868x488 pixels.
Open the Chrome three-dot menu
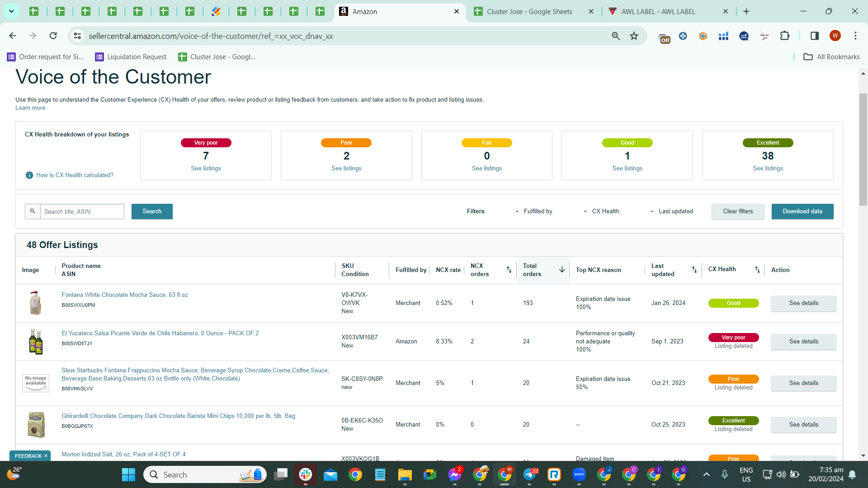click(x=855, y=36)
